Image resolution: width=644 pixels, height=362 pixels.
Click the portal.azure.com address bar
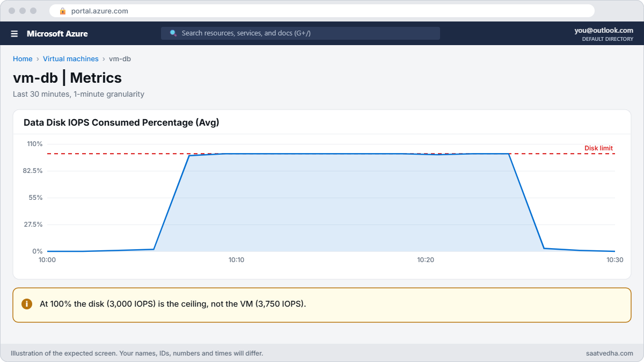[322, 11]
